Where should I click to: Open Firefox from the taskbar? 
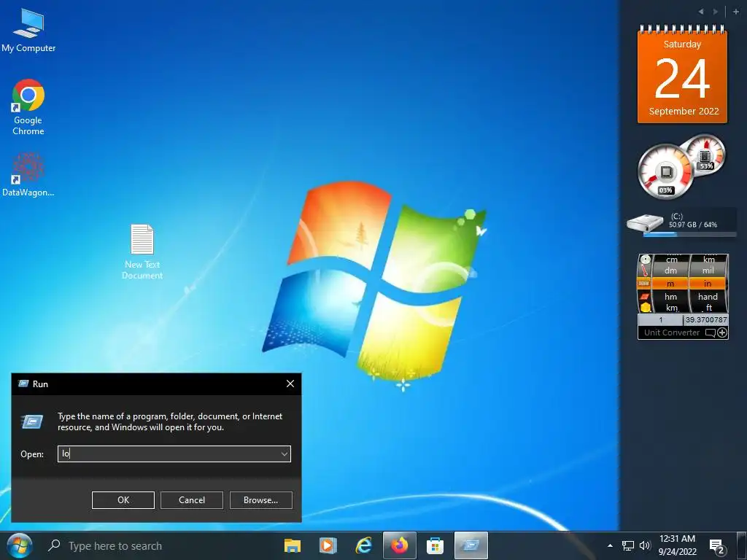point(400,545)
